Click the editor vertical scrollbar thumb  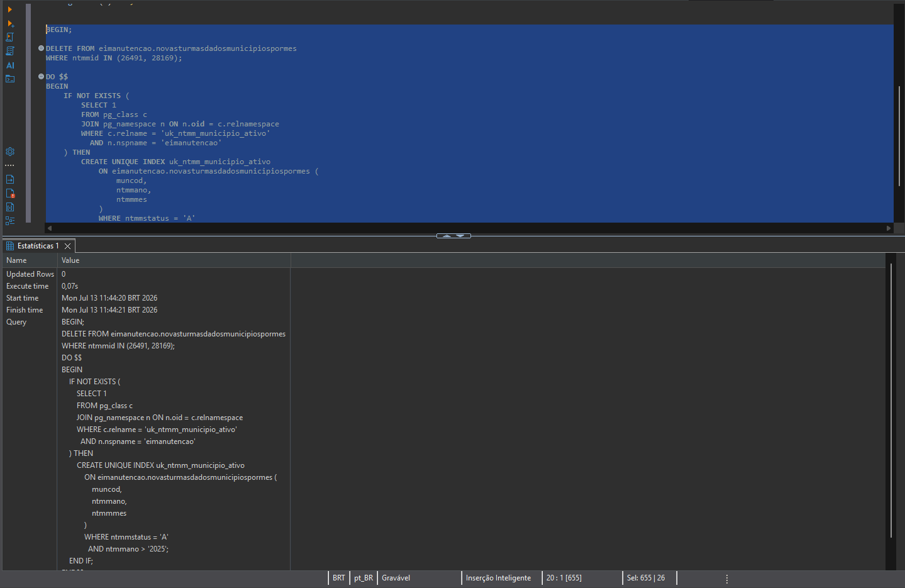point(899,135)
